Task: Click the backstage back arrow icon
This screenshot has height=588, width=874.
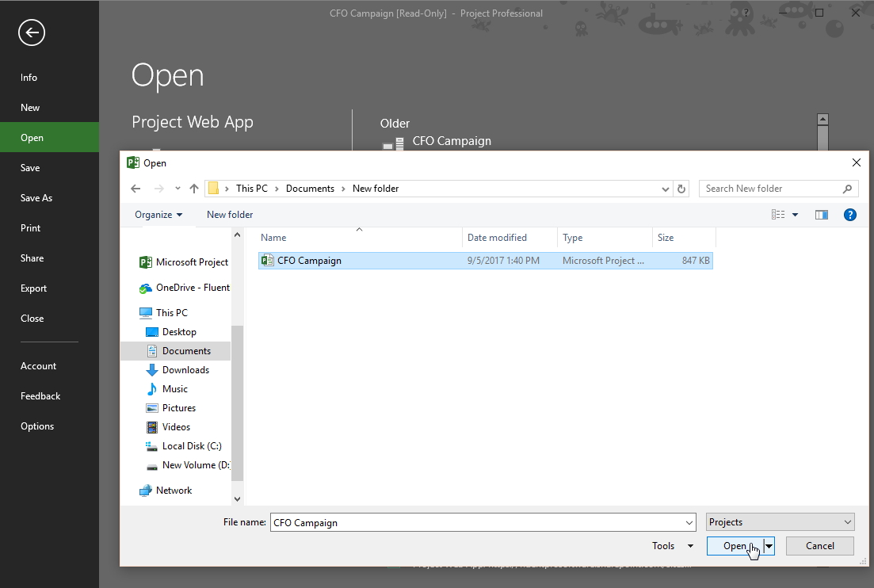Action: (32, 32)
